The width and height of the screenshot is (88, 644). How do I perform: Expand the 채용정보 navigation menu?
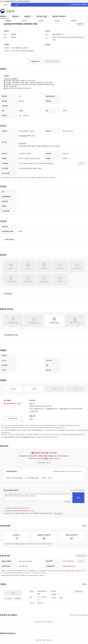(4, 17)
